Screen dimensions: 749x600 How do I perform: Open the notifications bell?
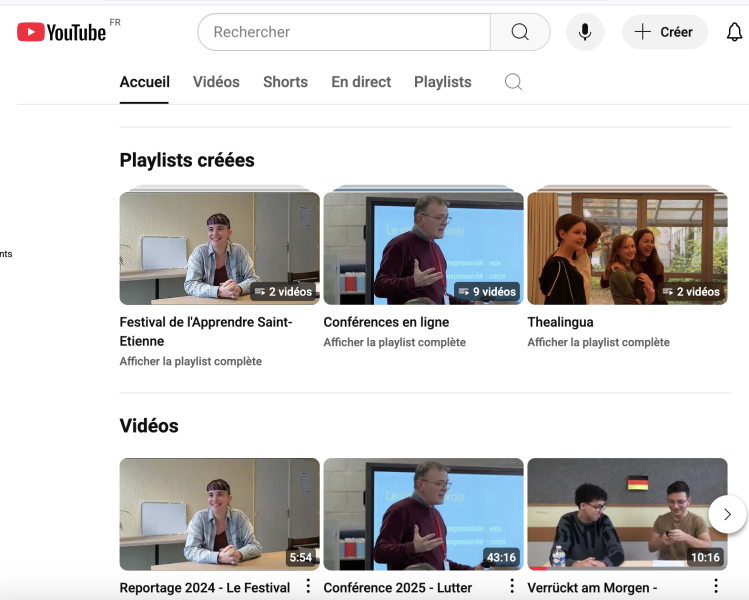click(734, 32)
